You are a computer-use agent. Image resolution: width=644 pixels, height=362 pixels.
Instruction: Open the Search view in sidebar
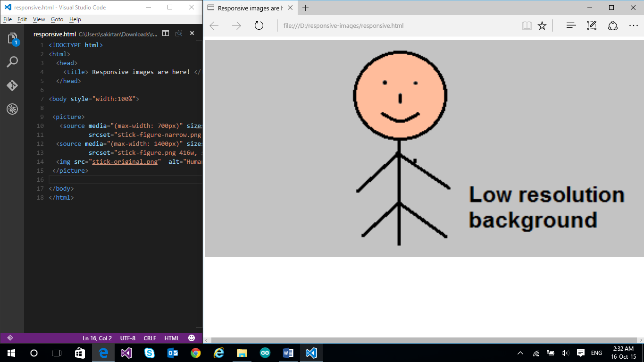(12, 62)
